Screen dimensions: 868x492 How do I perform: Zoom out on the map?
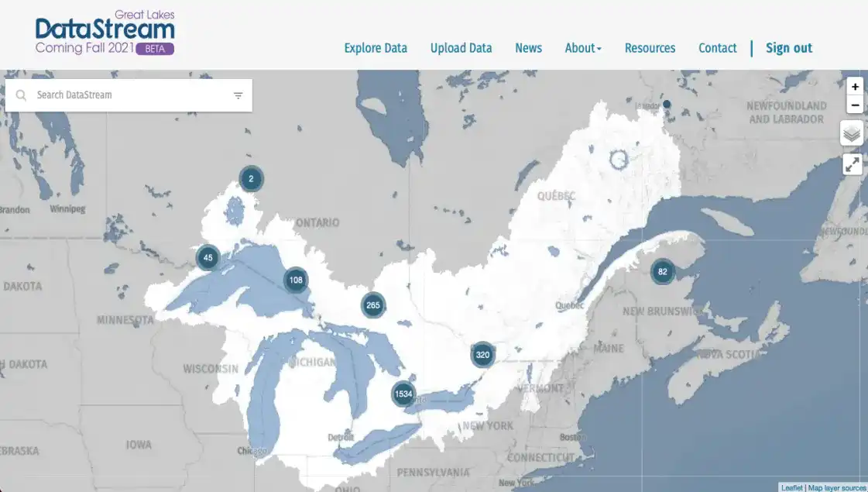855,105
